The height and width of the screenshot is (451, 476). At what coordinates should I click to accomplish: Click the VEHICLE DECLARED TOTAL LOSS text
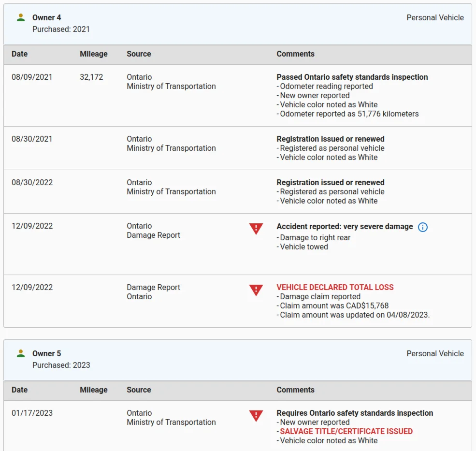click(x=335, y=287)
